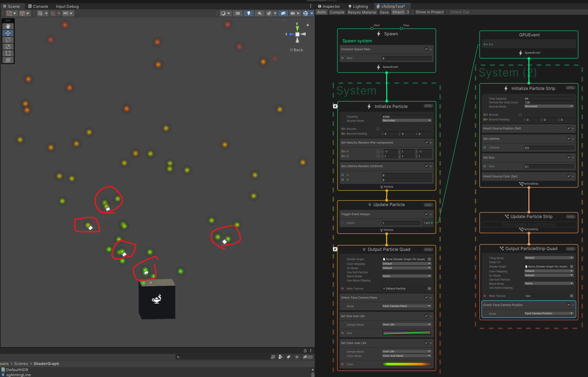The height and width of the screenshot is (377, 588).
Task: Open the Tiling Mode Stretch dropdown
Action: (x=549, y=258)
